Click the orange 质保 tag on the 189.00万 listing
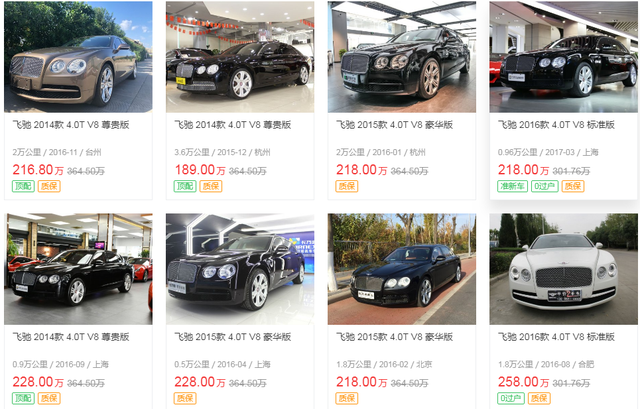Screen dimensions: 640x409 [x=211, y=186]
